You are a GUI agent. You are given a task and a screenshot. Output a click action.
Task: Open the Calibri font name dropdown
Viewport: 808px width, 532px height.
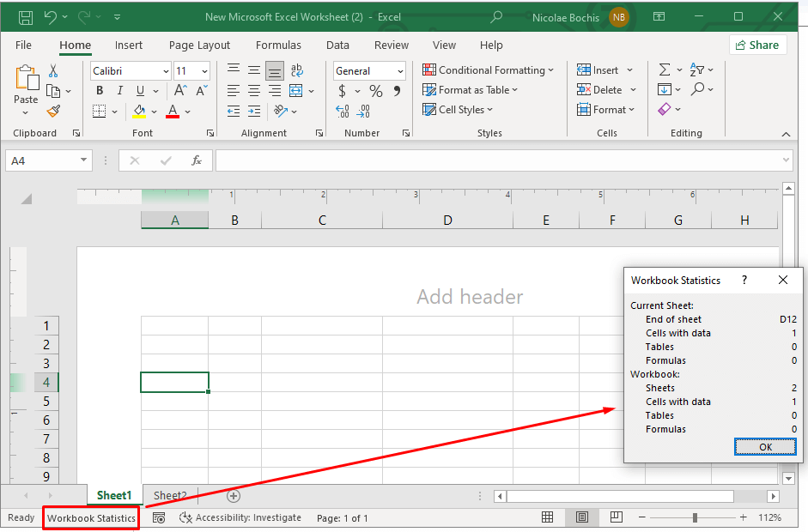coord(164,71)
